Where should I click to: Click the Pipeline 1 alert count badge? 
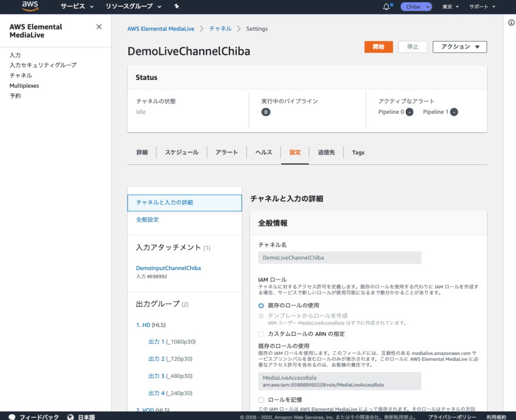pyautogui.click(x=454, y=112)
